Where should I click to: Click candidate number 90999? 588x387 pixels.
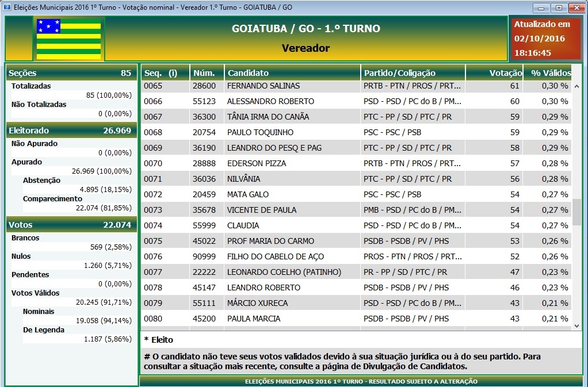(204, 256)
